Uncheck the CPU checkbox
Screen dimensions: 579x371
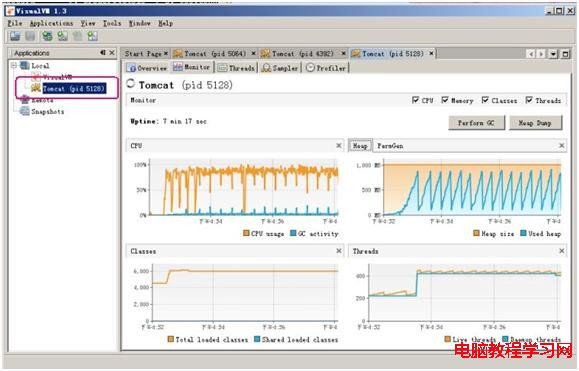tap(415, 100)
